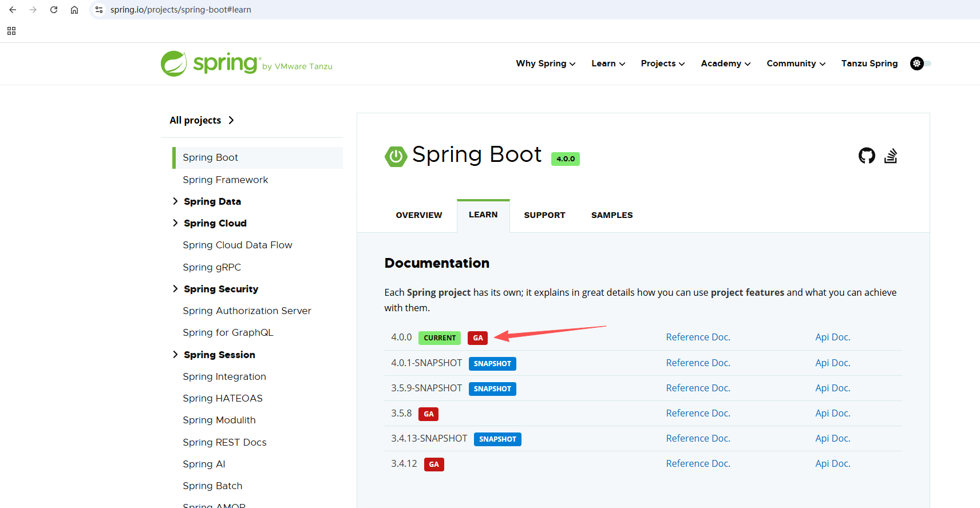980x508 pixels.
Task: Open the Spring gRPC project
Action: pyautogui.click(x=212, y=267)
